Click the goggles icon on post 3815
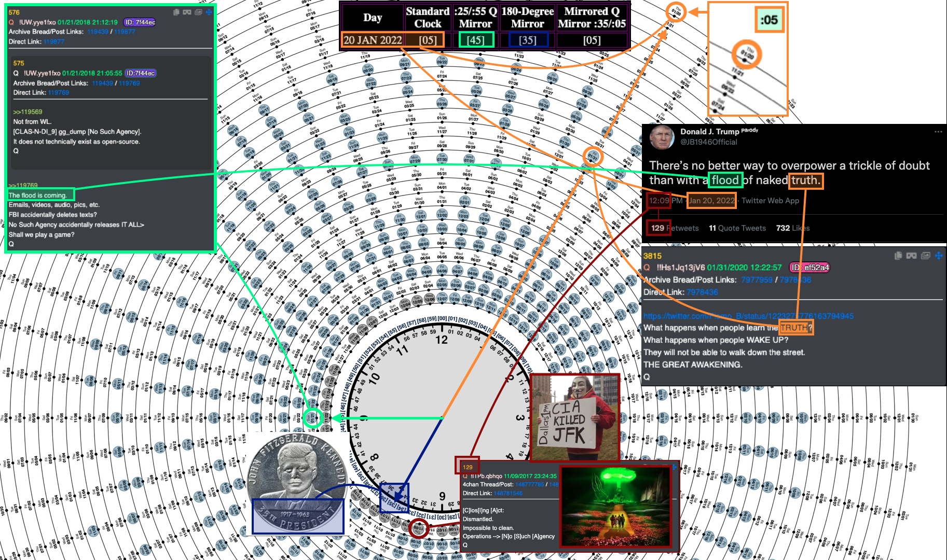 [911, 256]
